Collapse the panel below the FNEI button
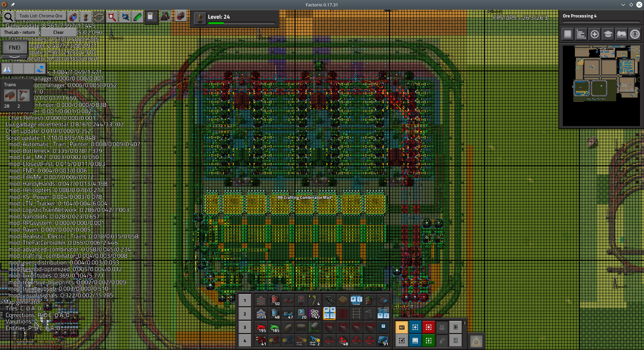This screenshot has width=644, height=350. click(14, 57)
